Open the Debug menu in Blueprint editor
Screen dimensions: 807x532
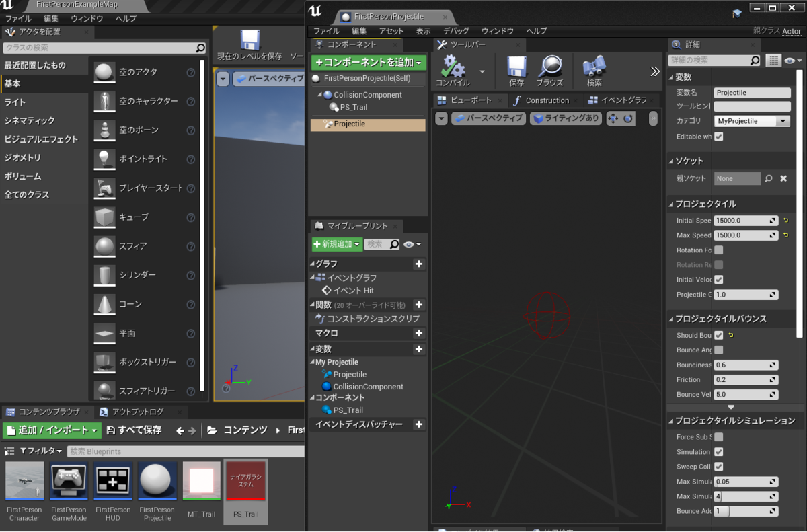[x=457, y=31]
